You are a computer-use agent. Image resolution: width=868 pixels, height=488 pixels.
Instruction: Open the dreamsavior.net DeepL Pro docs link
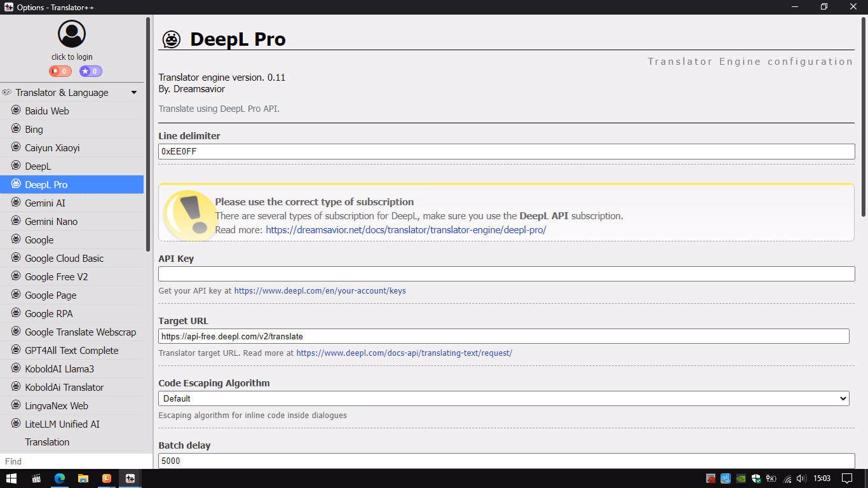click(x=405, y=230)
